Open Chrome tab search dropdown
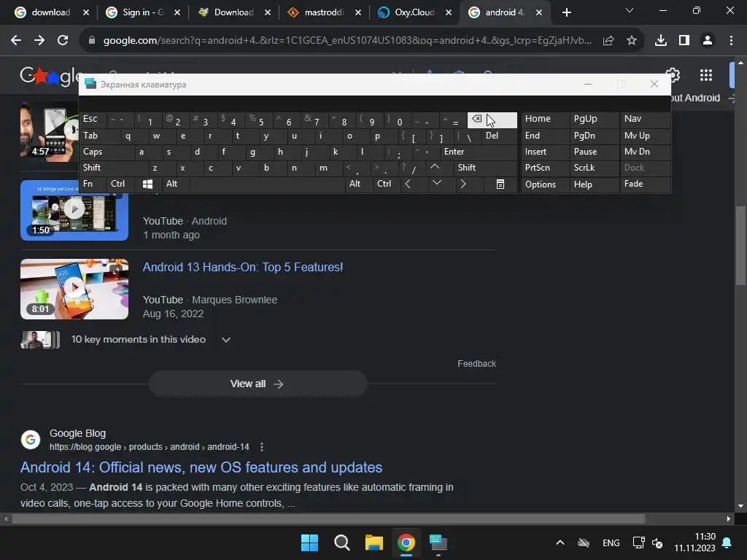Viewport: 747px width, 560px height. (630, 10)
